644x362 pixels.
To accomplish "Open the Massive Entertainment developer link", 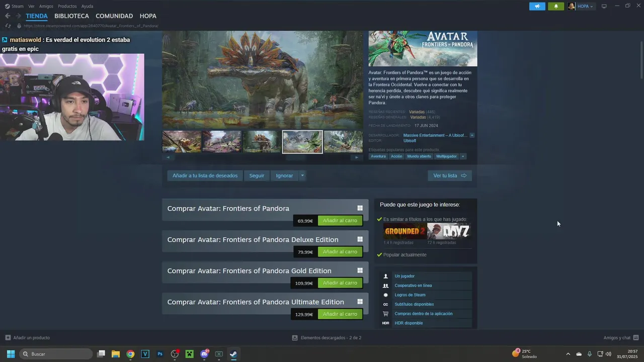I will tap(435, 135).
